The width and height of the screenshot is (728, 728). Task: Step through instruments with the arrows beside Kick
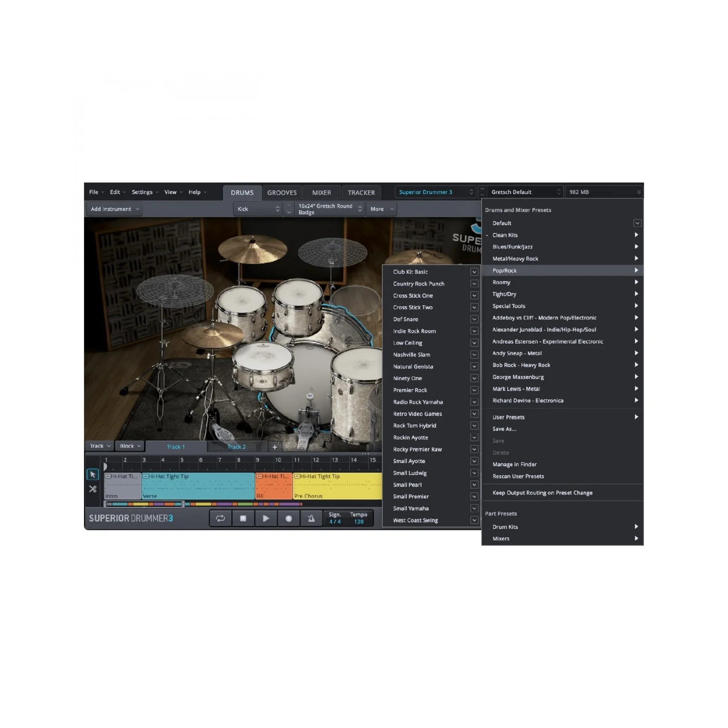tap(288, 209)
